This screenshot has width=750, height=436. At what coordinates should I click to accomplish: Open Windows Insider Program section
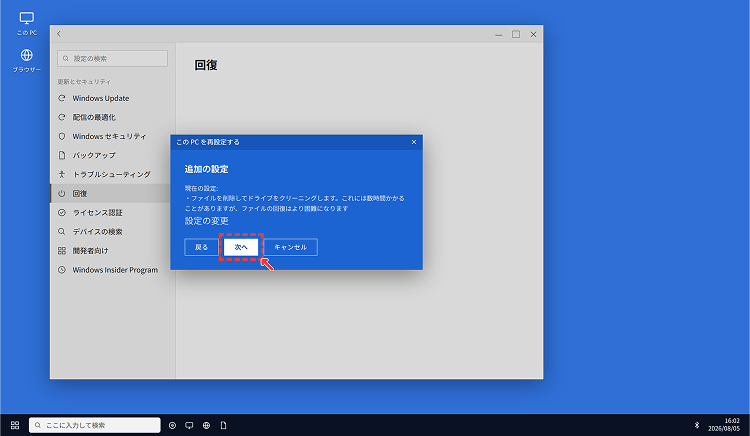point(113,270)
